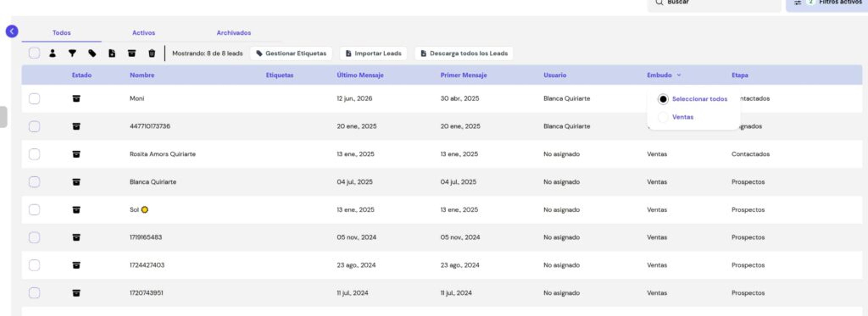The height and width of the screenshot is (316, 868).
Task: Switch to the Todos tab
Action: pos(61,33)
